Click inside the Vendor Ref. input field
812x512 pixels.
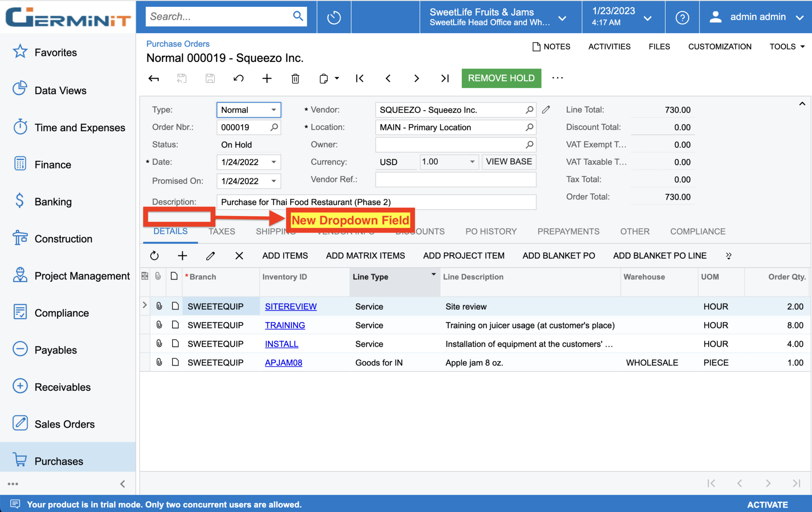[455, 179]
